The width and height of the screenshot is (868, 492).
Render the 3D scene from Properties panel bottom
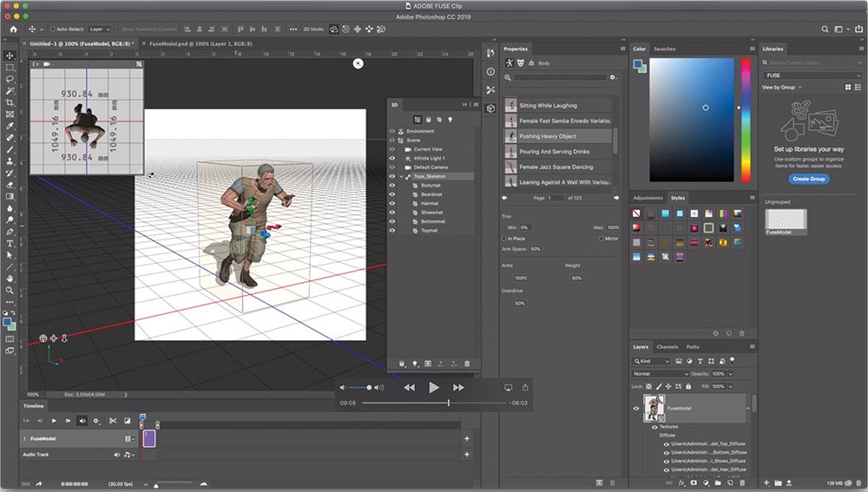click(599, 482)
